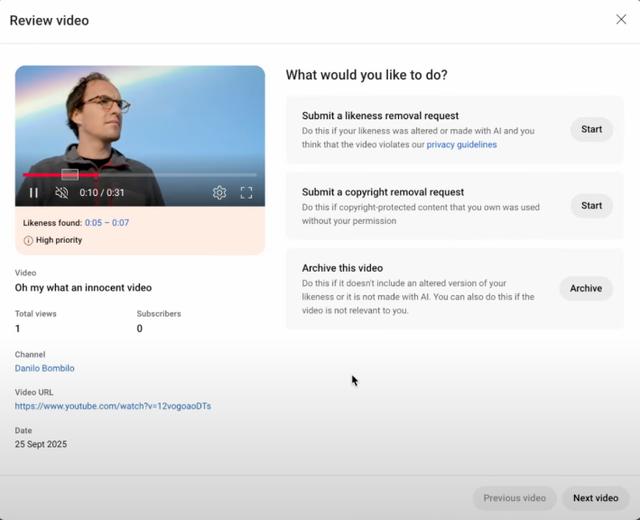640x520 pixels.
Task: Go to the Next video
Action: pos(595,498)
